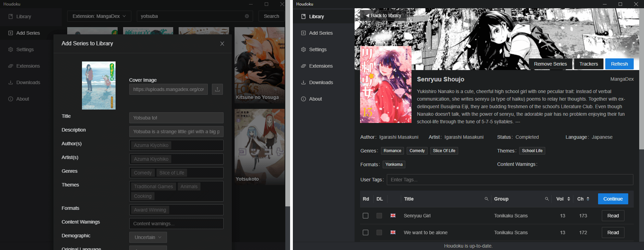The width and height of the screenshot is (644, 250).
Task: Click the User Tags Enter Tags field
Action: (510, 180)
